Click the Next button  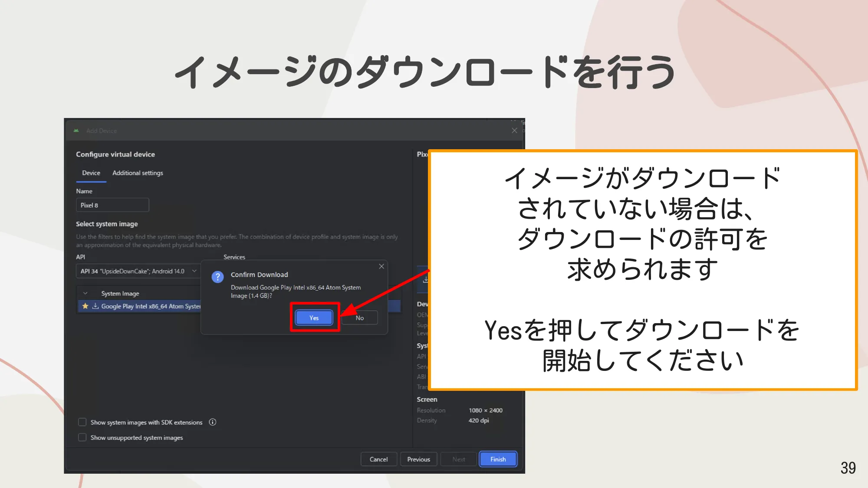[x=459, y=459]
